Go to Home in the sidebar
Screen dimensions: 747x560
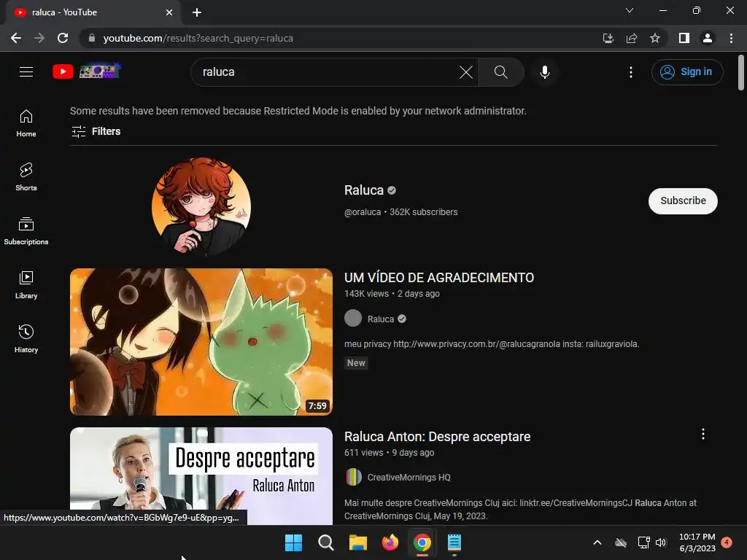click(26, 123)
